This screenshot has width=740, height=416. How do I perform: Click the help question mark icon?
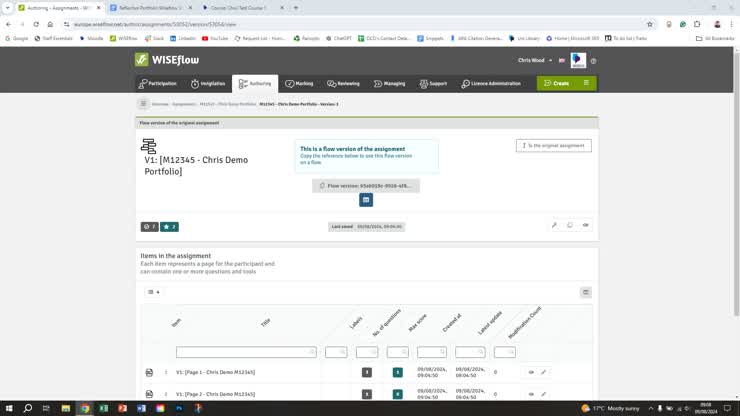593,61
